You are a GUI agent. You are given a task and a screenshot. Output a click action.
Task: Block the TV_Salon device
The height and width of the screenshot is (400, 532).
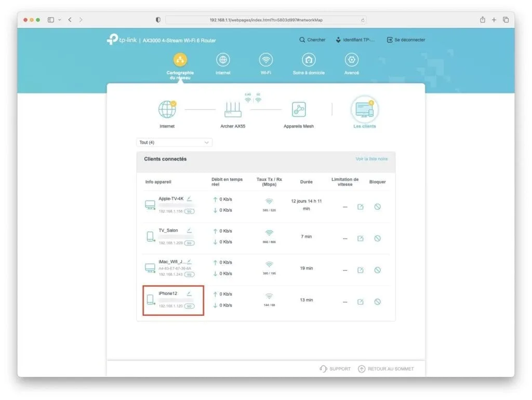coord(377,238)
